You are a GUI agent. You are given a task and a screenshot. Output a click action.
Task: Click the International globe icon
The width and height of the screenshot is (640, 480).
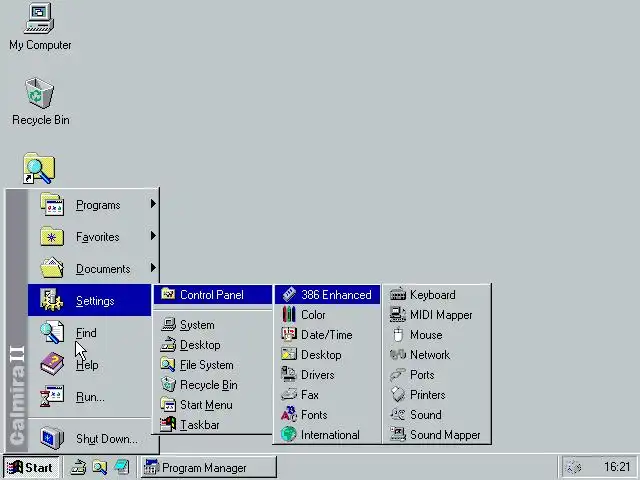pyautogui.click(x=289, y=434)
